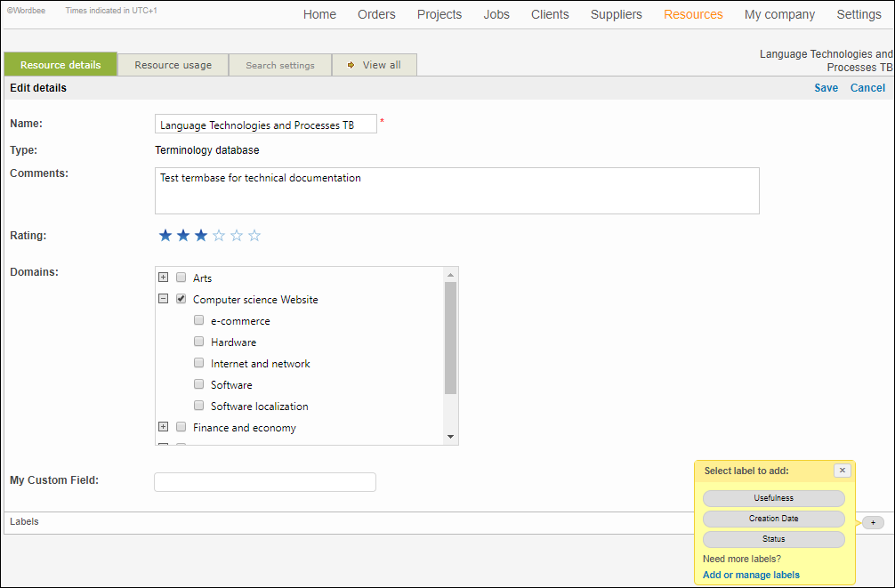This screenshot has width=895, height=588.
Task: Set rating to one star
Action: [x=165, y=236]
